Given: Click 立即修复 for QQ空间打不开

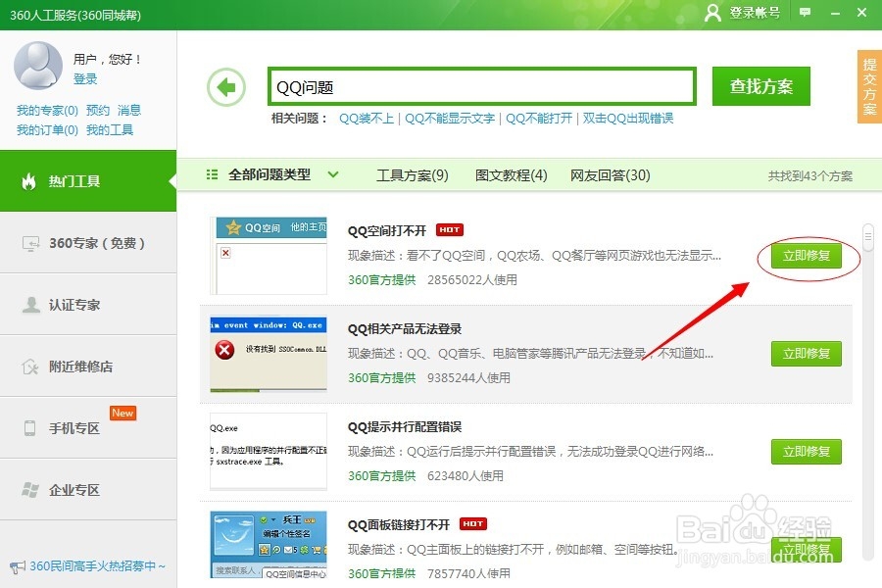Looking at the screenshot, I should tap(807, 256).
